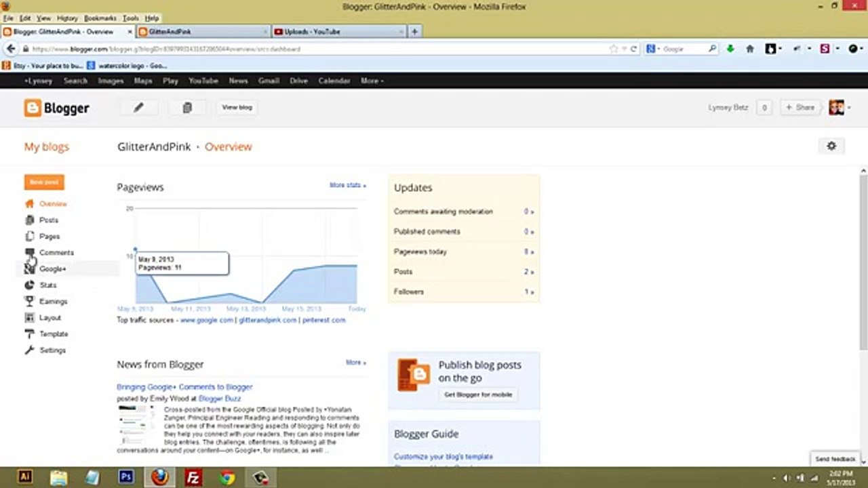Open blog options via the gear icon
Image resolution: width=868 pixels, height=488 pixels.
(x=831, y=146)
